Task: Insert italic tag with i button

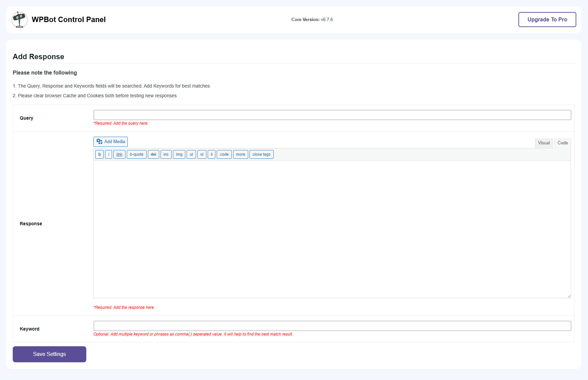Action: coord(108,154)
